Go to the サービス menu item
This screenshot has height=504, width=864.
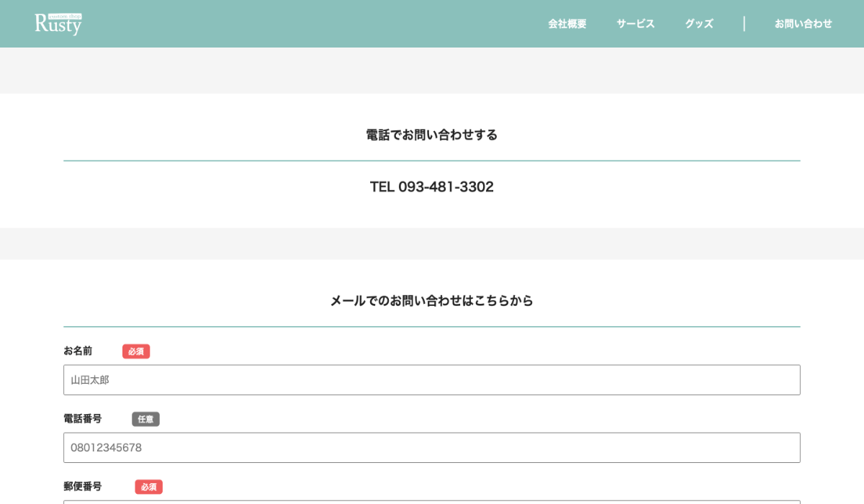point(635,24)
